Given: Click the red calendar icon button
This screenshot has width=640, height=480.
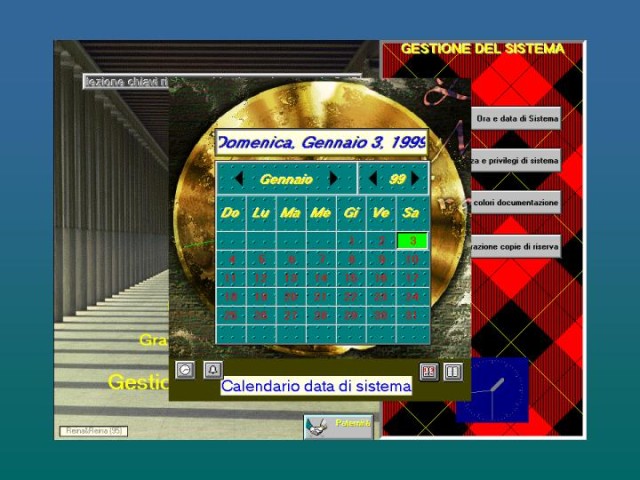Looking at the screenshot, I should (x=429, y=372).
